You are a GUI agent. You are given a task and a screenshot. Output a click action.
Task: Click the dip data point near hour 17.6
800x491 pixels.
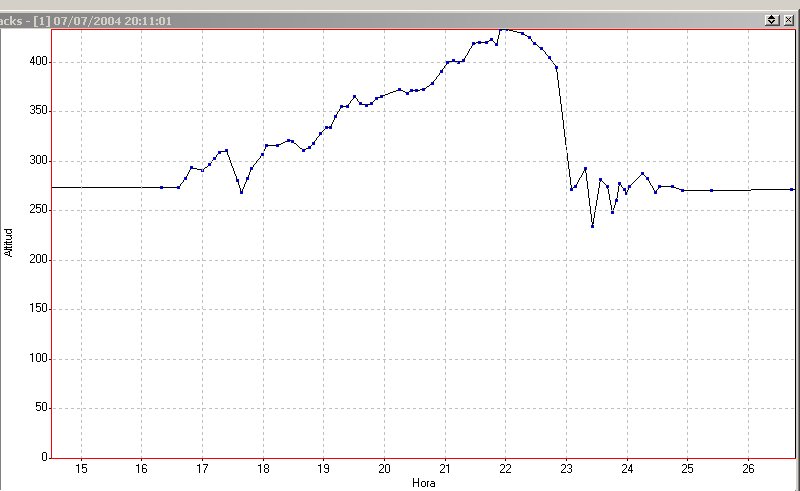tap(241, 192)
